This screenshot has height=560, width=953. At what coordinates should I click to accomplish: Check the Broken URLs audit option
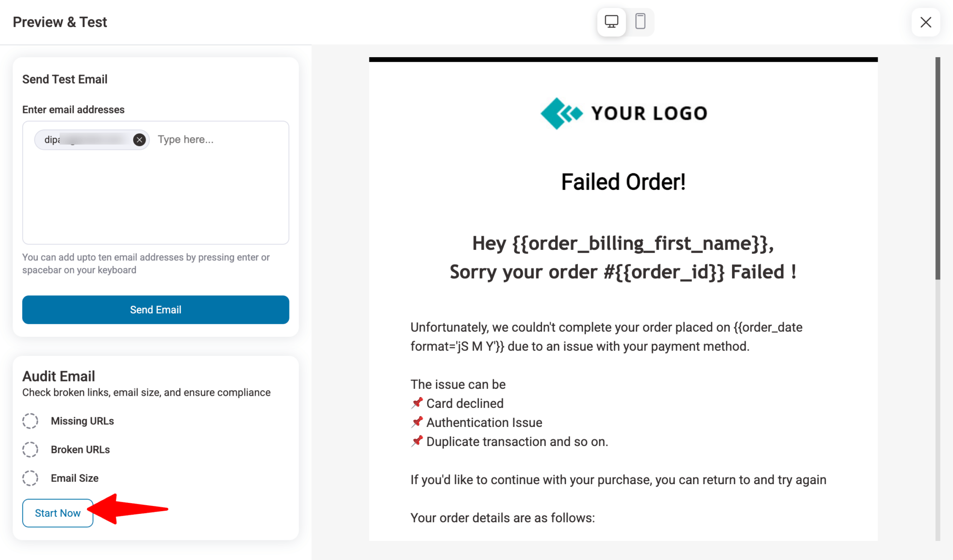[x=30, y=449]
